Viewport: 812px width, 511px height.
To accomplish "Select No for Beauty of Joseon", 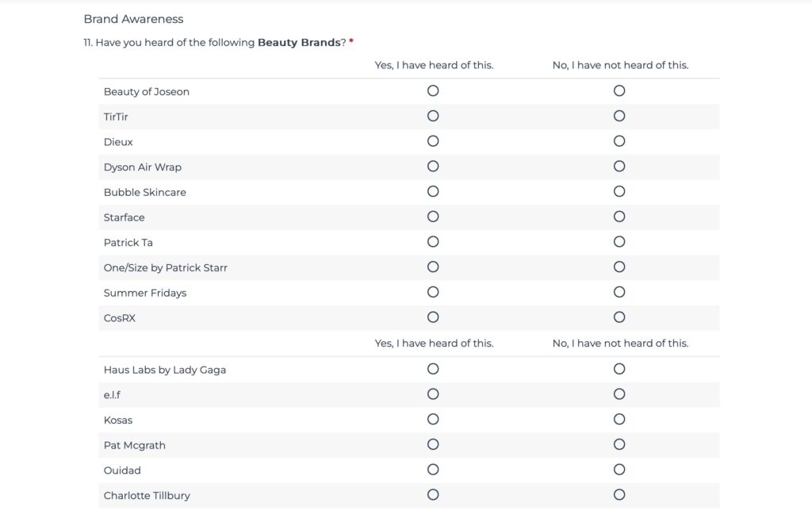I will pos(619,91).
